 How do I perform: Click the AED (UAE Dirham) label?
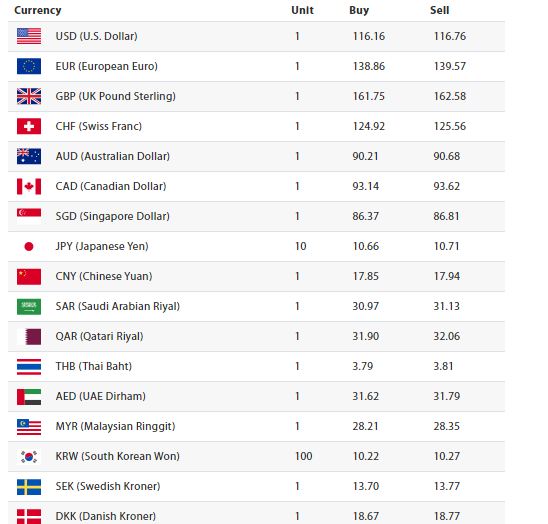coord(101,396)
